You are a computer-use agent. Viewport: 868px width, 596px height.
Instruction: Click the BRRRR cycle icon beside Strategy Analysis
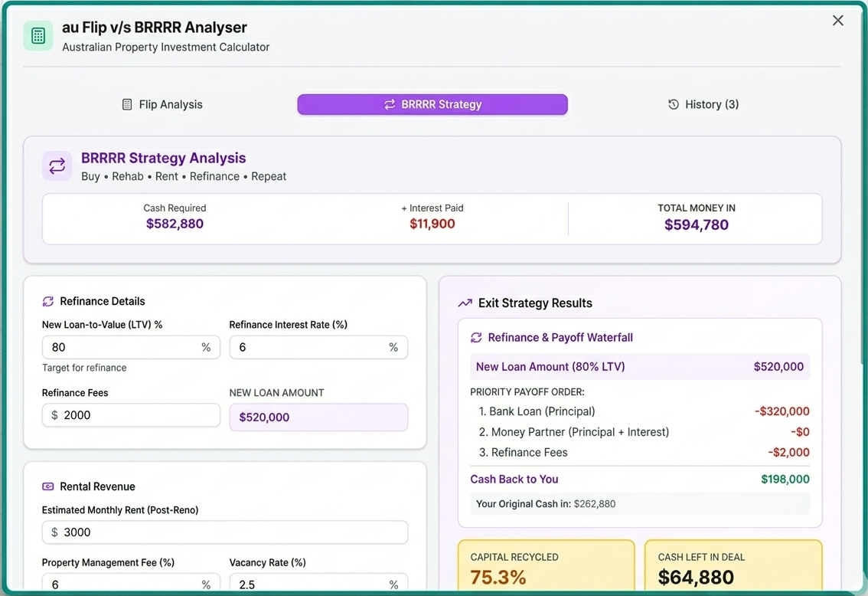click(57, 166)
